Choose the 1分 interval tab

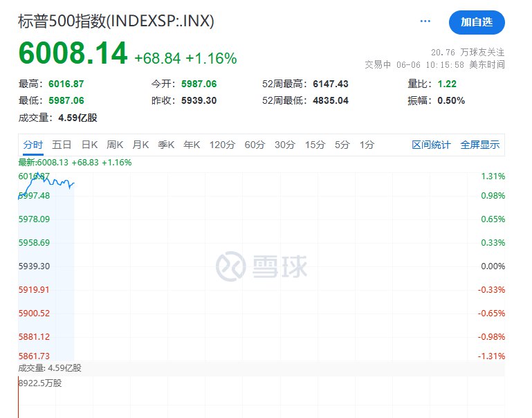click(x=367, y=145)
